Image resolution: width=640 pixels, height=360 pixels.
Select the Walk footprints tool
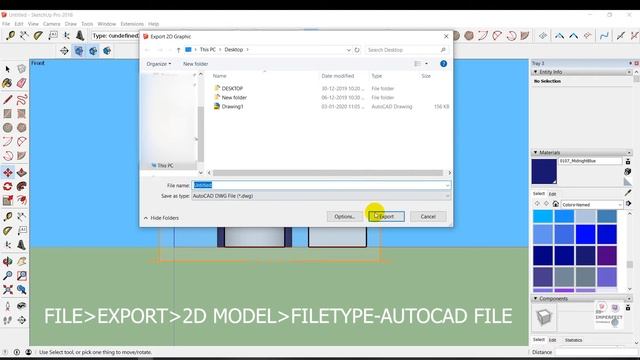(7, 320)
